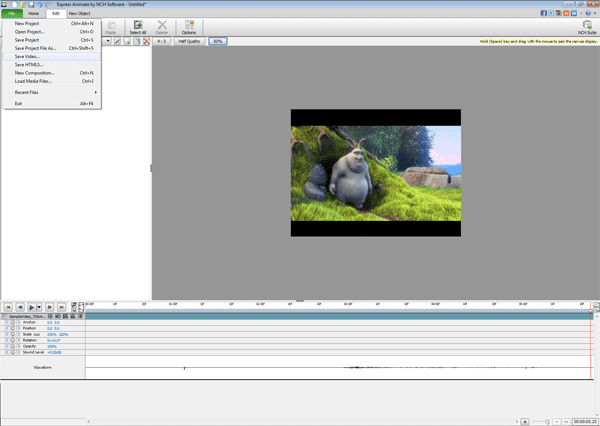
Task: Open the play options dropdown arrow
Action: click(x=39, y=307)
